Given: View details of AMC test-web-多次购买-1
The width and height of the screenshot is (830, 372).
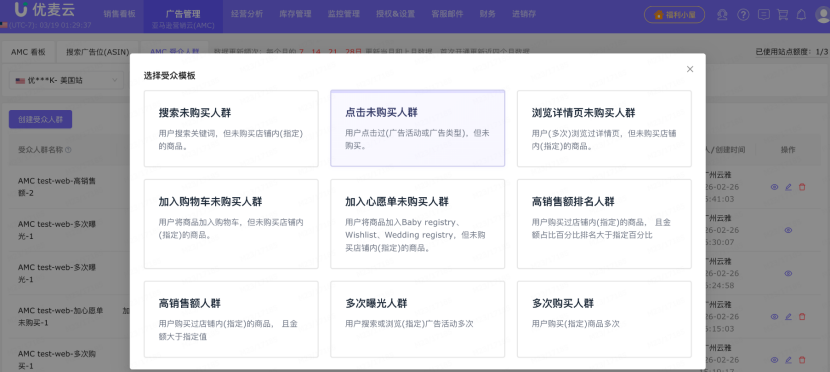Looking at the screenshot, I should coord(774,360).
